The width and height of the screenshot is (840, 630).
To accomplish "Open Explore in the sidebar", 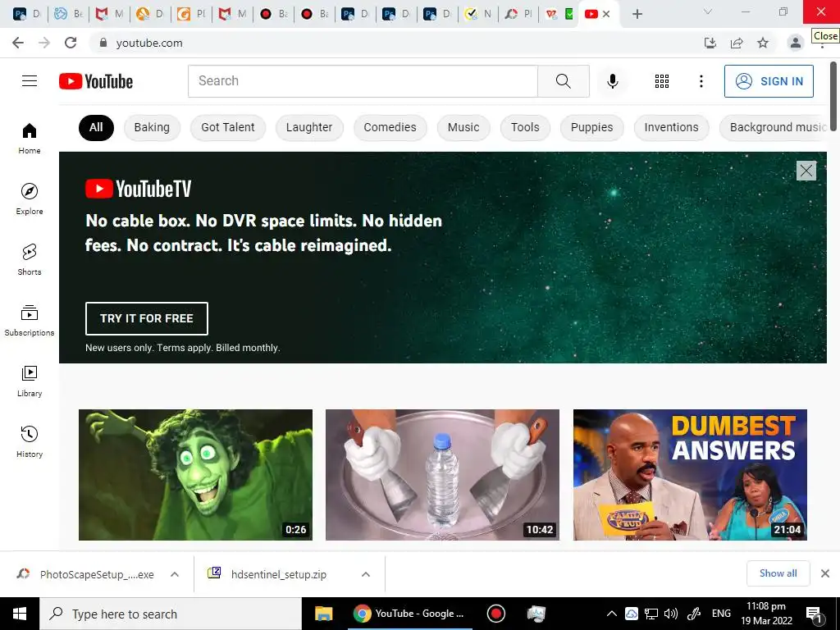I will click(30, 199).
